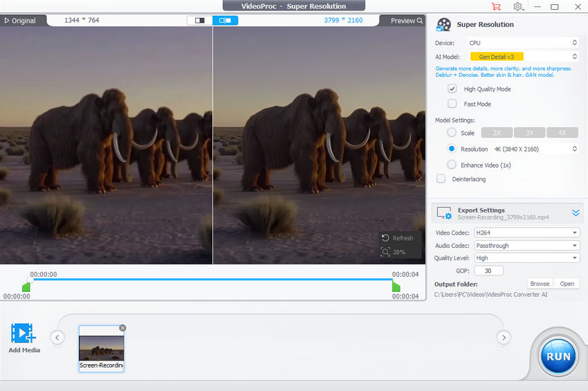
Task: Go to next media with right arrow
Action: pyautogui.click(x=504, y=337)
